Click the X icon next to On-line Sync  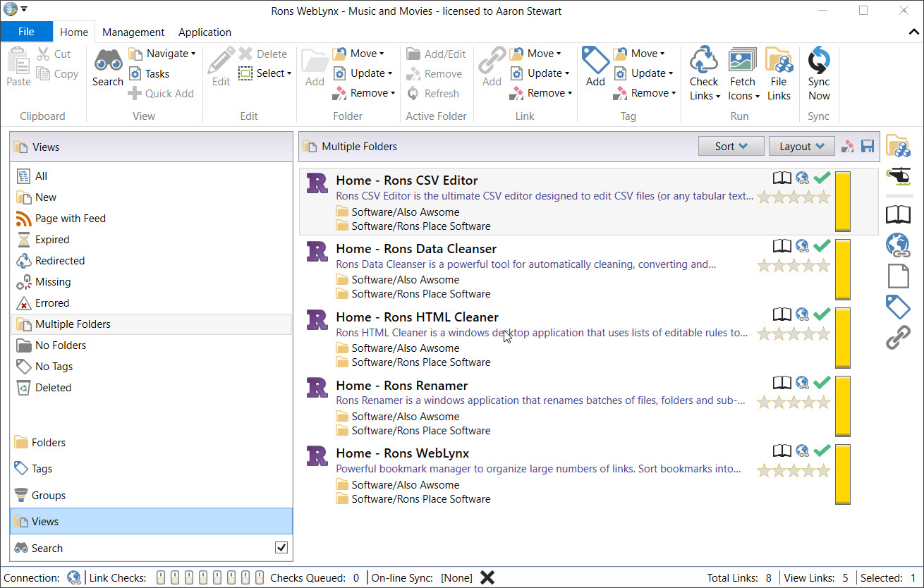pyautogui.click(x=487, y=577)
